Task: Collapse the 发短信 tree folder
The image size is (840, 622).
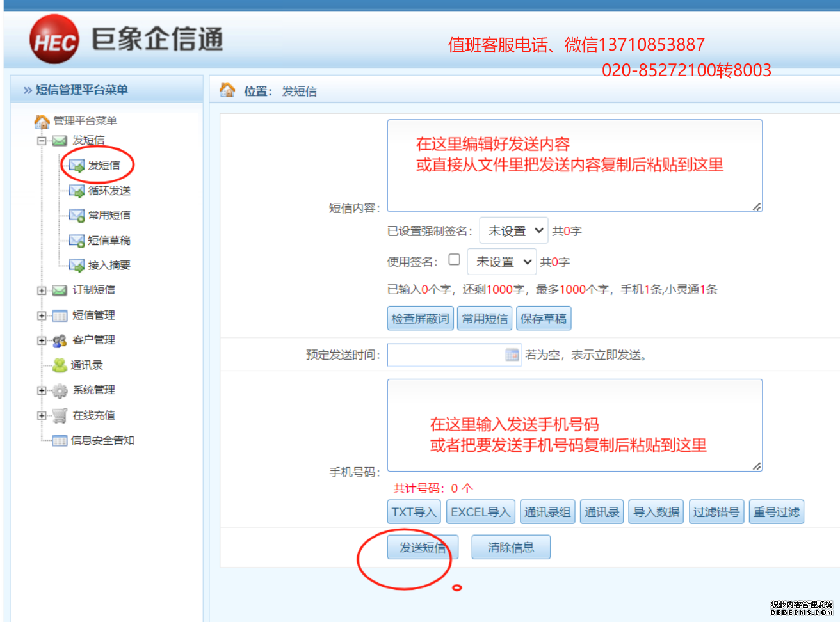Action: [42, 141]
